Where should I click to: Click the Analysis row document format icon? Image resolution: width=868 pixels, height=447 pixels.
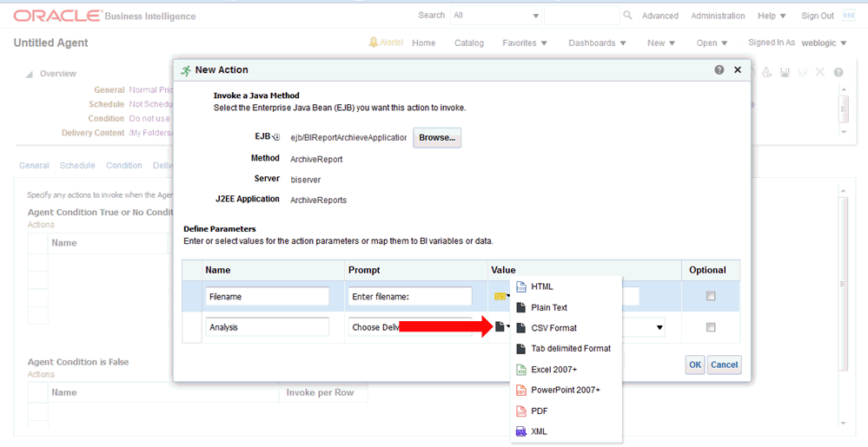pos(502,327)
